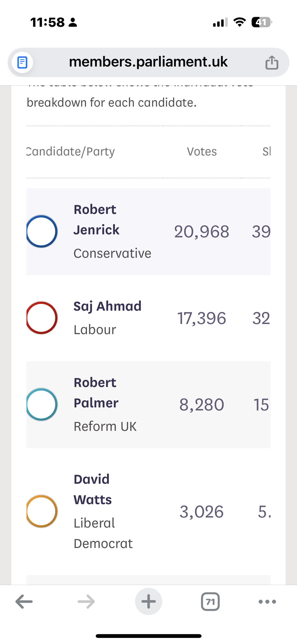Open Robert Jenrick's name link

pyautogui.click(x=96, y=220)
